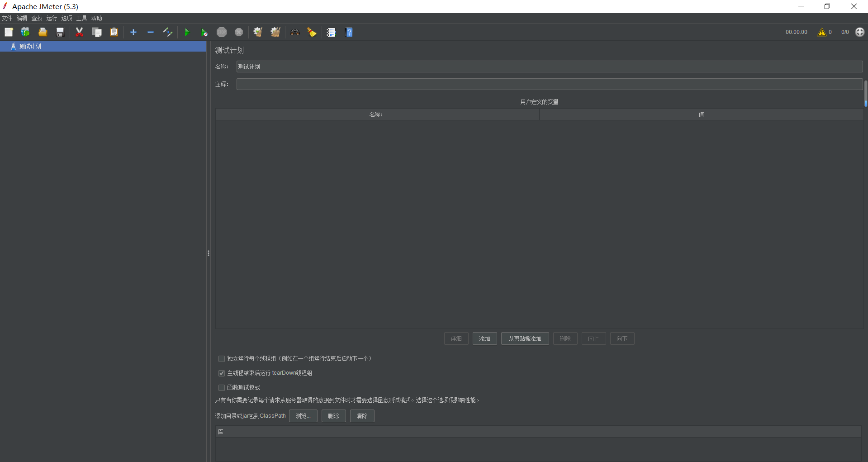Click the Paste clipboard icon
The width and height of the screenshot is (868, 462).
(x=114, y=32)
